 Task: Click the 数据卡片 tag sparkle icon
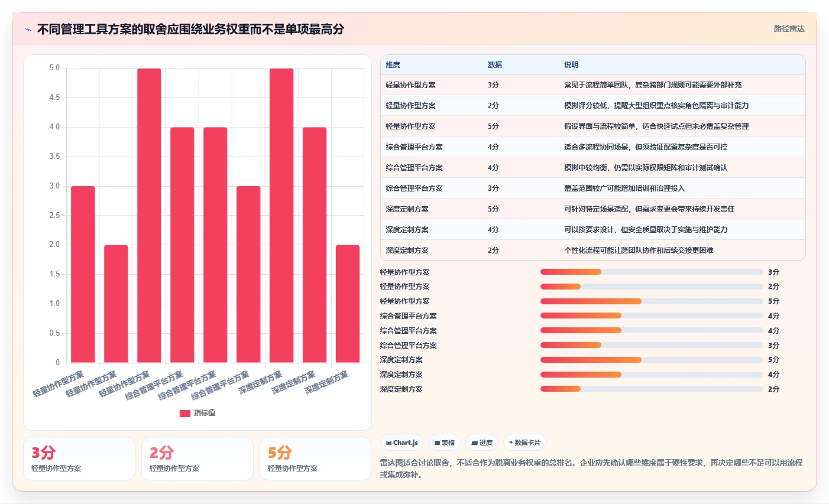click(511, 443)
